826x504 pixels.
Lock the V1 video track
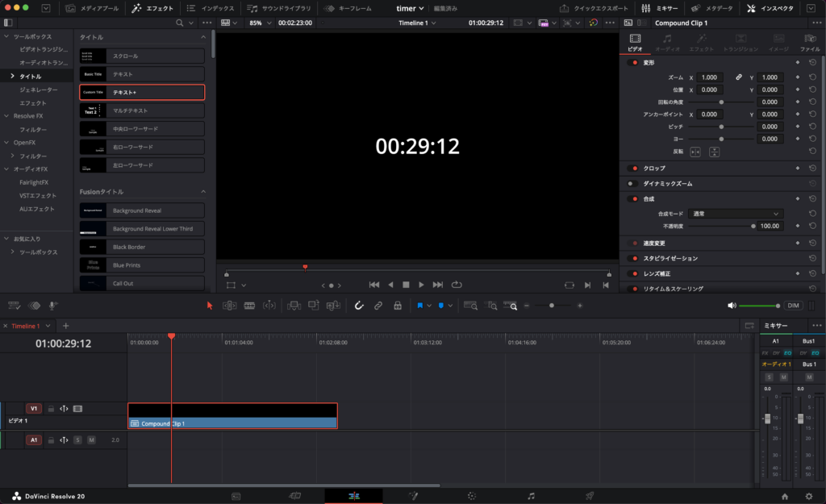pyautogui.click(x=51, y=409)
